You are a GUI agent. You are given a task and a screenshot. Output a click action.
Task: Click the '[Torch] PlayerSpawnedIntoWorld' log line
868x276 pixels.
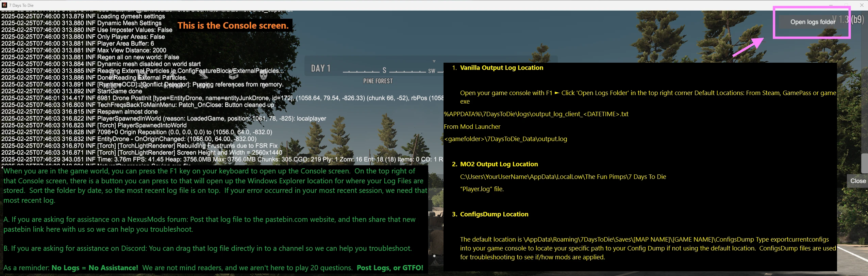[94, 125]
